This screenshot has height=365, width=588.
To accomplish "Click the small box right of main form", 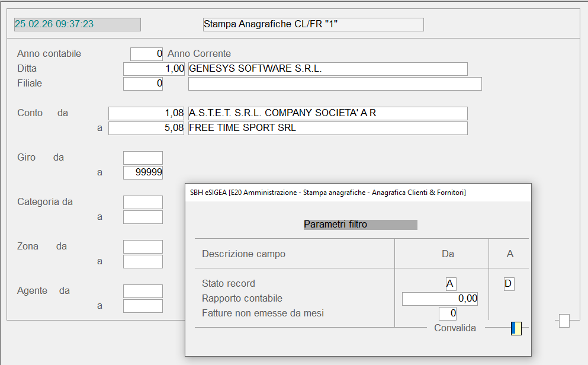I will [564, 321].
